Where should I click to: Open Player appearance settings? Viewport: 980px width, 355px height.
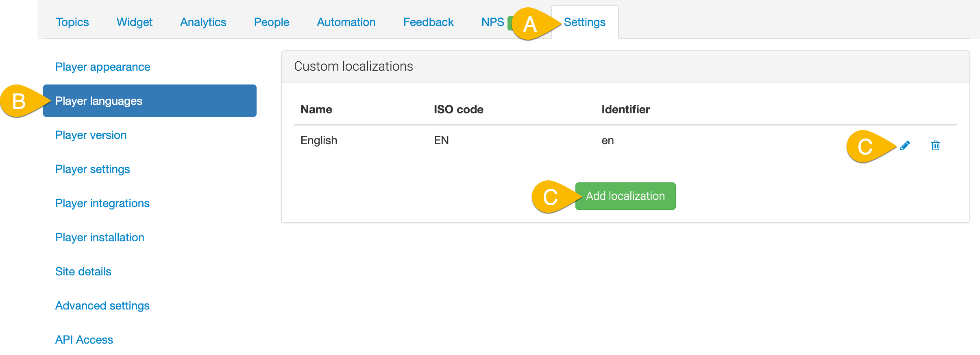(102, 67)
